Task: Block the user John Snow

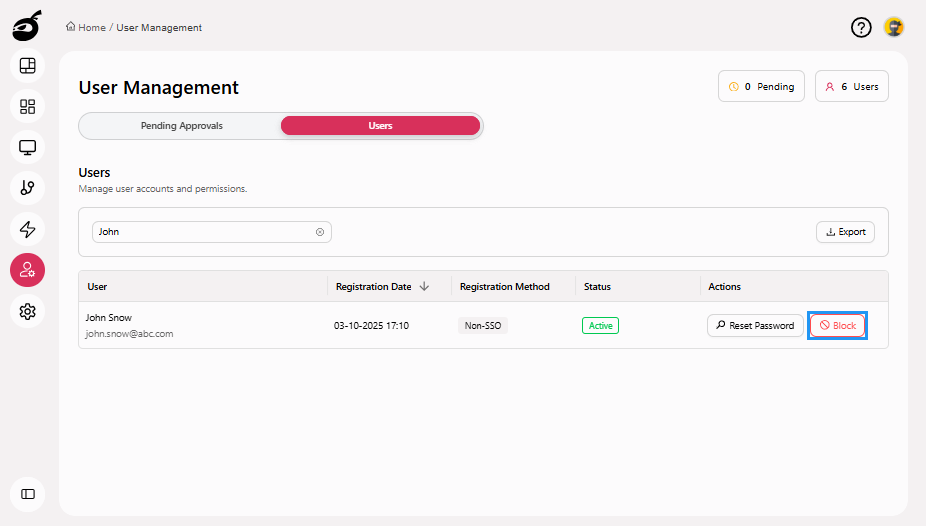Action: (x=837, y=325)
